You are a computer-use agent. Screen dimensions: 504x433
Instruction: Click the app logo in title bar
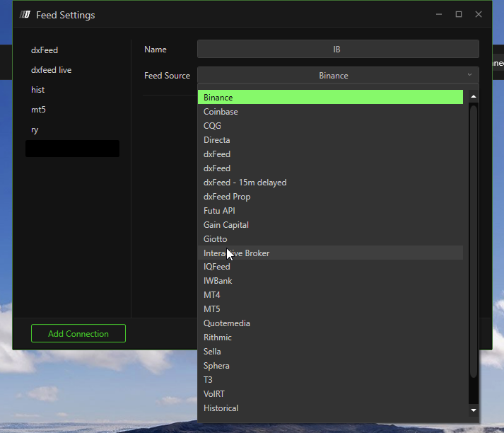[25, 15]
